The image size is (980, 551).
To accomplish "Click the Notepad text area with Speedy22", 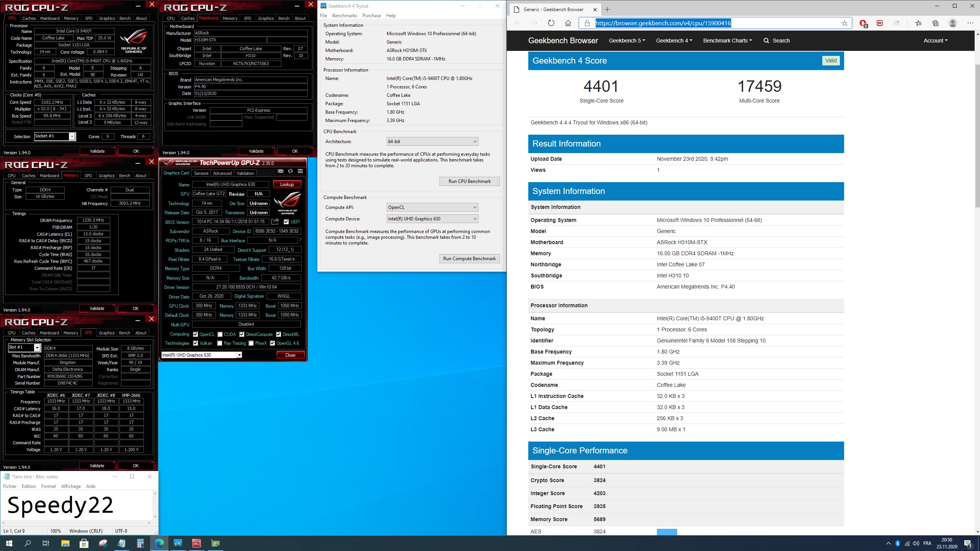I will [x=77, y=505].
